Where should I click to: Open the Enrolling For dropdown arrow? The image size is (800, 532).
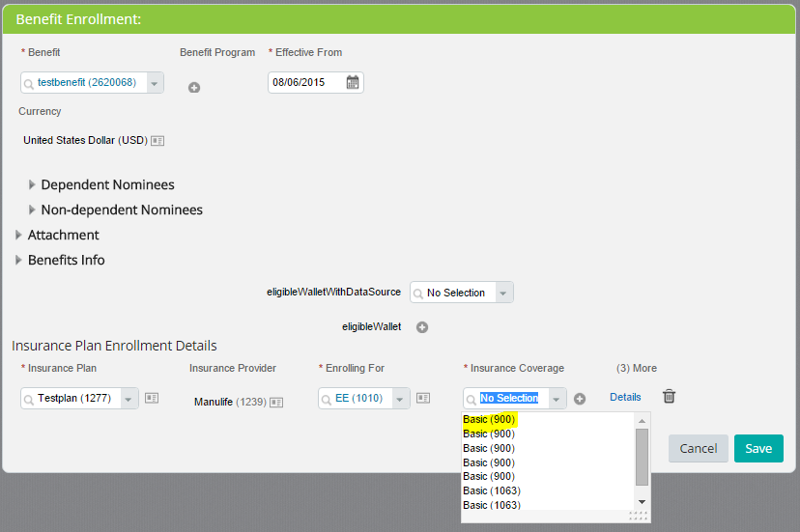[x=401, y=399]
